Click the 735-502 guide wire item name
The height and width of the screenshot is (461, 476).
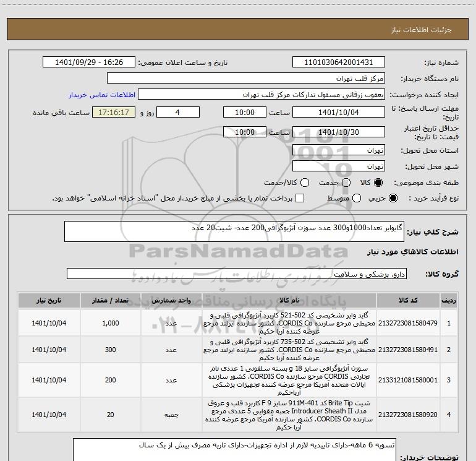(x=289, y=350)
